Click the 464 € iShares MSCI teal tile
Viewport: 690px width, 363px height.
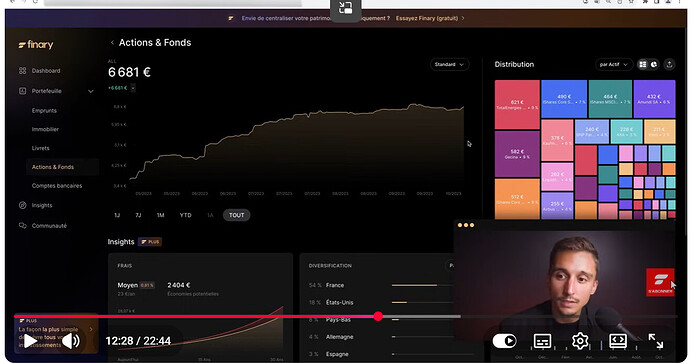click(x=610, y=99)
